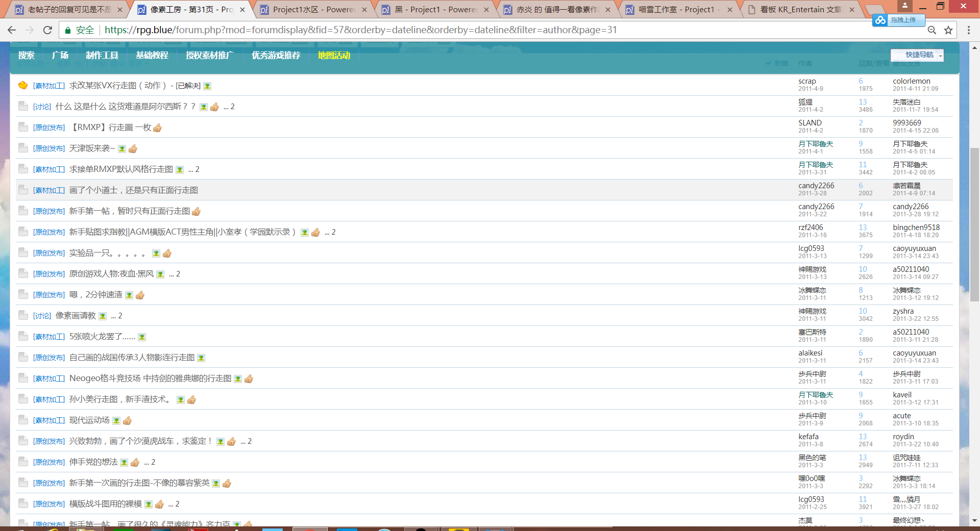Click the secure padlock icon in address bar
This screenshot has width=980, height=531.
coord(67,30)
